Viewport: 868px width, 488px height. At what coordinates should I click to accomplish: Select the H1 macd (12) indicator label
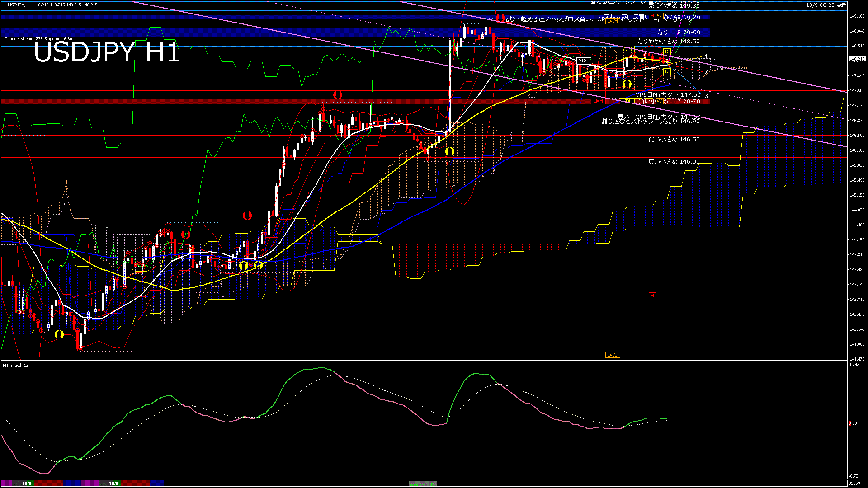[16, 365]
